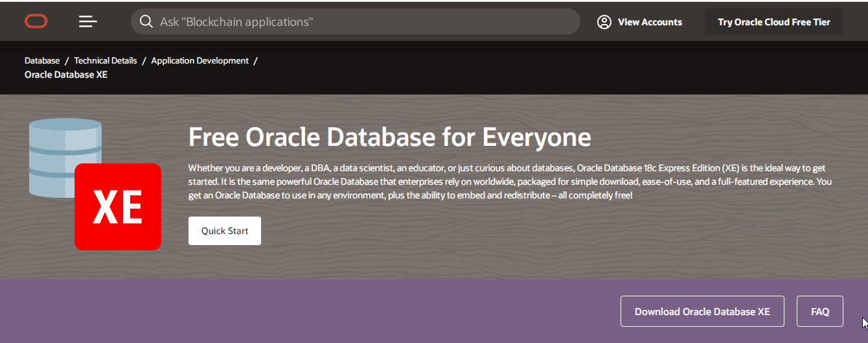Click the Free Oracle Database for Everyone heading

click(390, 137)
